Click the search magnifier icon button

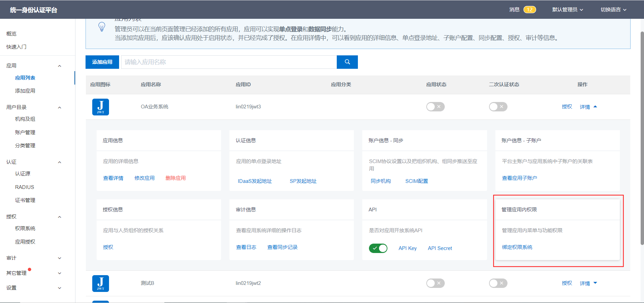[x=347, y=62]
